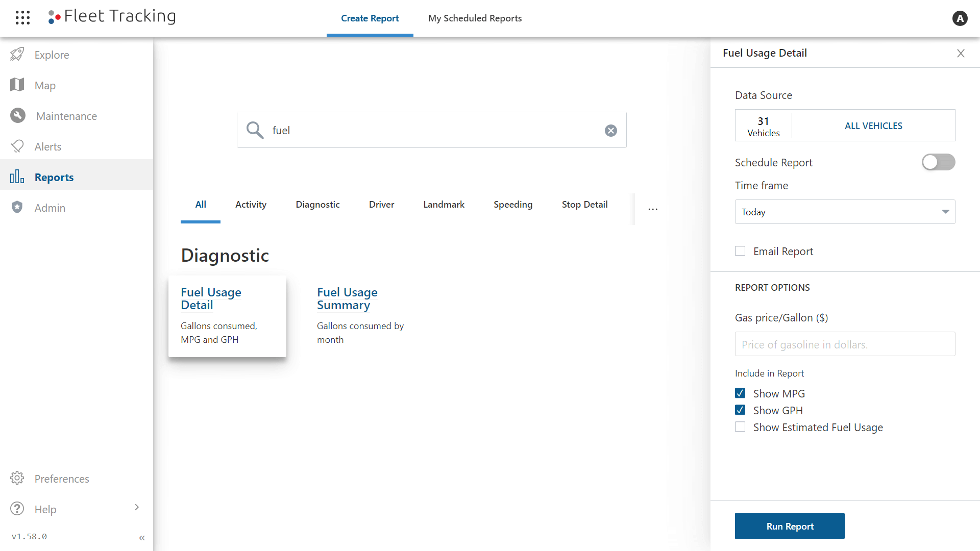
Task: Click the Fleet Tracking logo
Action: click(x=112, y=16)
